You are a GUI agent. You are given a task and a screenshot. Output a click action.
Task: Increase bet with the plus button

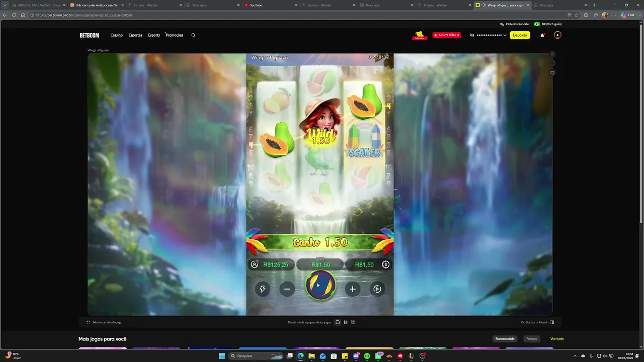click(353, 289)
